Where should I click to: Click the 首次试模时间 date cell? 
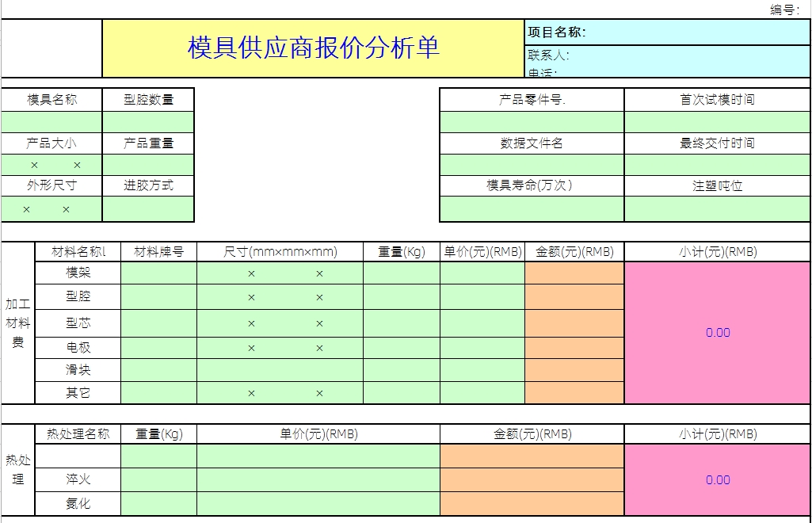point(715,122)
